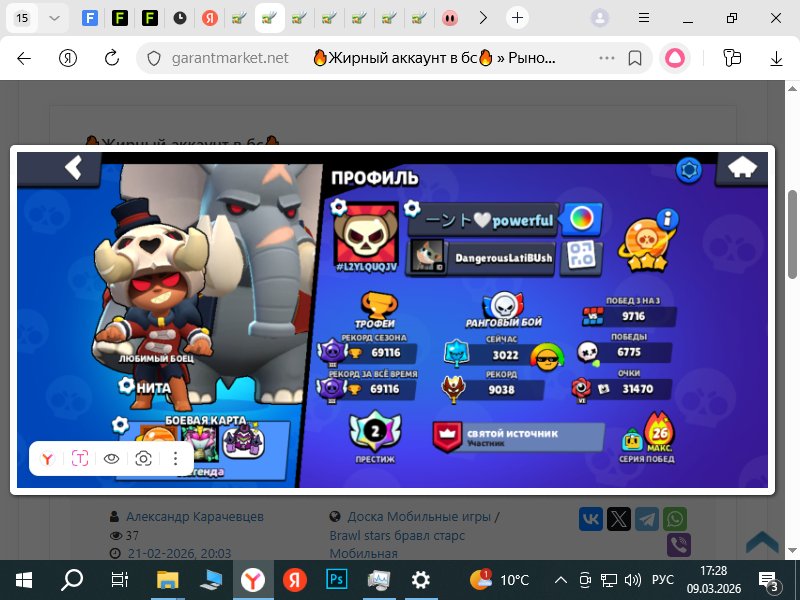Open a new browser tab
The image size is (800, 600).
pos(516,18)
